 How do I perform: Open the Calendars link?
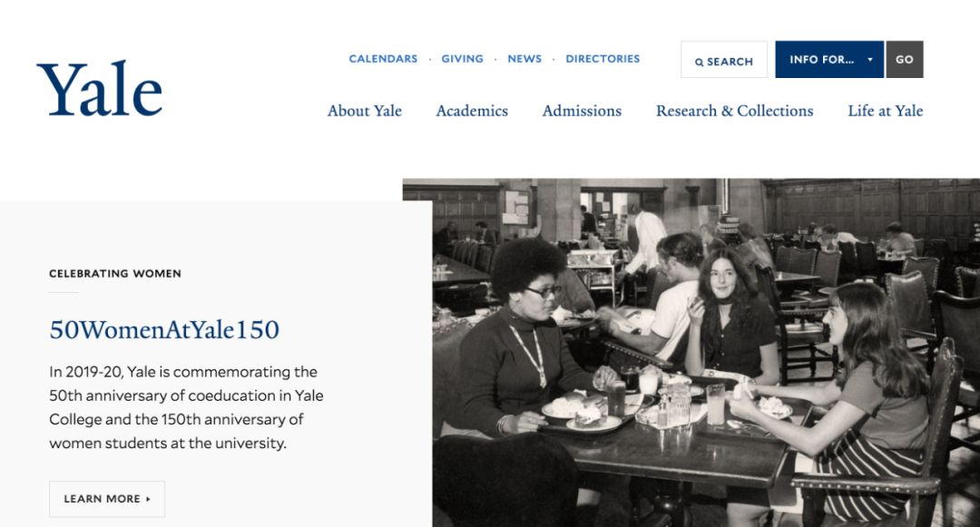383,59
